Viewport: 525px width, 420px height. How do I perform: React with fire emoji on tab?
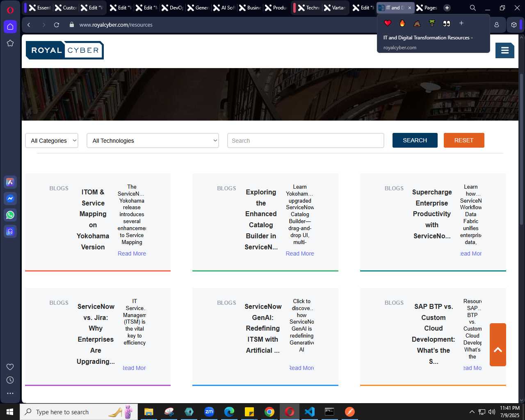click(x=402, y=23)
